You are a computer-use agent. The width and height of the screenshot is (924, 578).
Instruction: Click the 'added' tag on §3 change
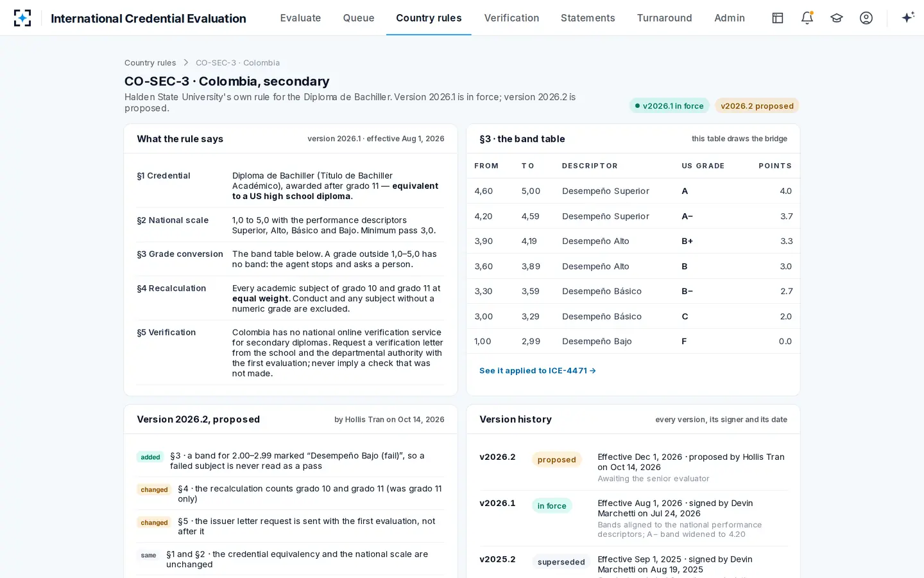150,457
